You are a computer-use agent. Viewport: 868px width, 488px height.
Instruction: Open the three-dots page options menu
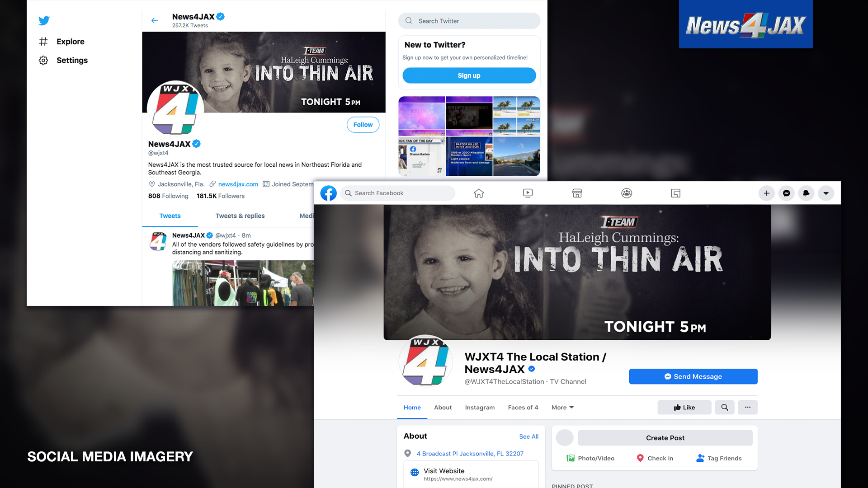748,407
